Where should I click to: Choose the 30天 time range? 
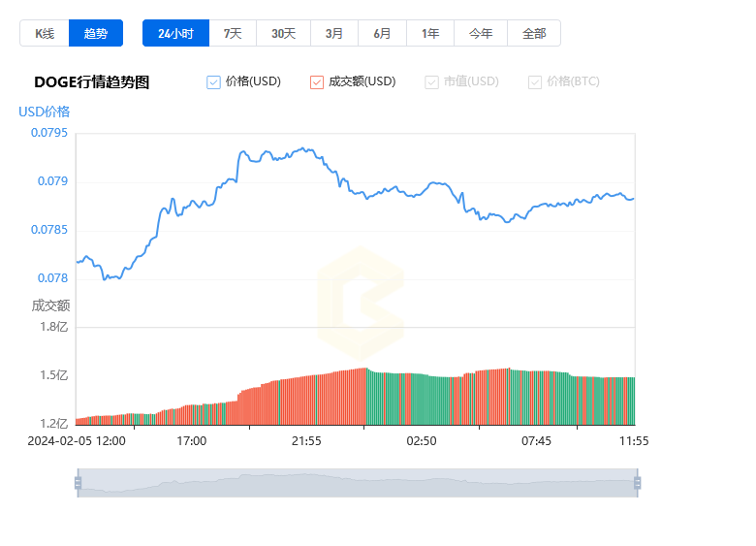click(283, 33)
